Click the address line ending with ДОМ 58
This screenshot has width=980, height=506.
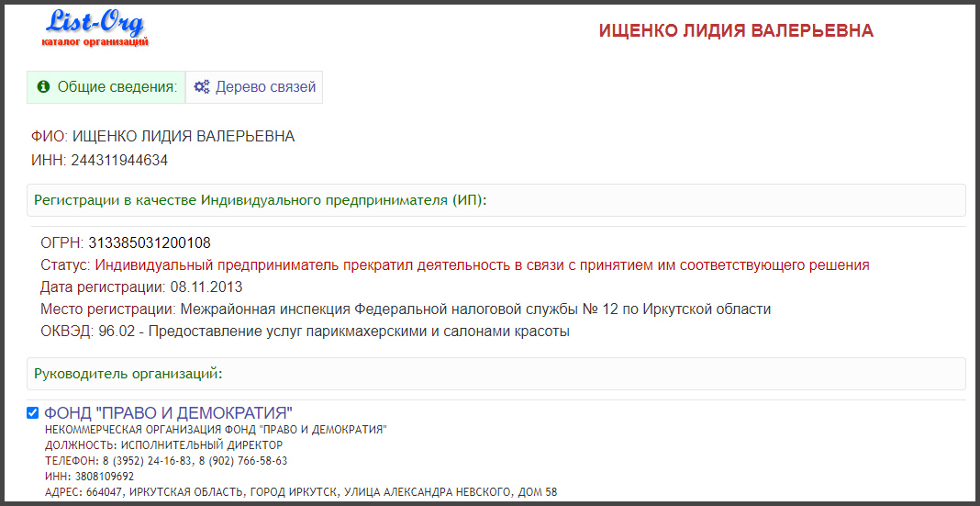(301, 492)
